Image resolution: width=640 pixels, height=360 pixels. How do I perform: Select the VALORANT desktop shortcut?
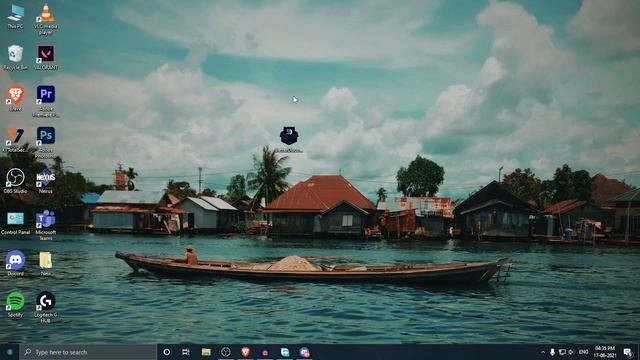(46, 57)
